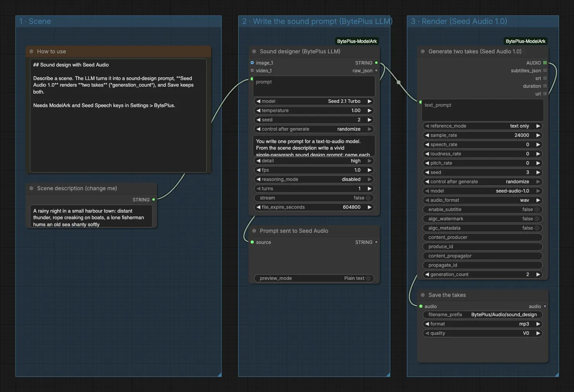Collapse the How to use node

(31, 51)
